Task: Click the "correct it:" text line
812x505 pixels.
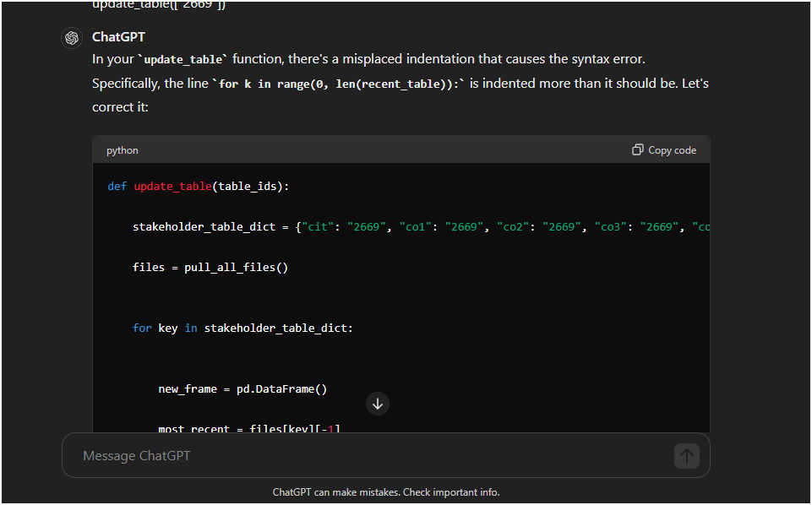Action: 120,107
